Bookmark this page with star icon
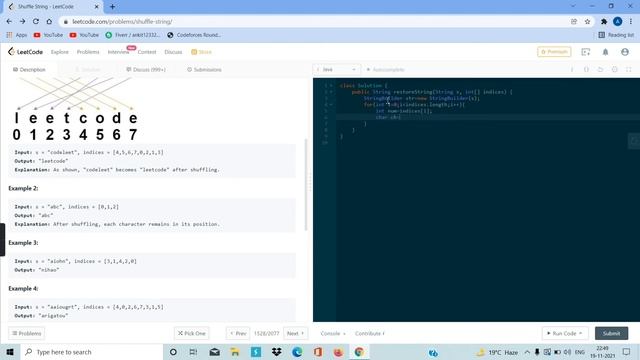 tap(587, 22)
